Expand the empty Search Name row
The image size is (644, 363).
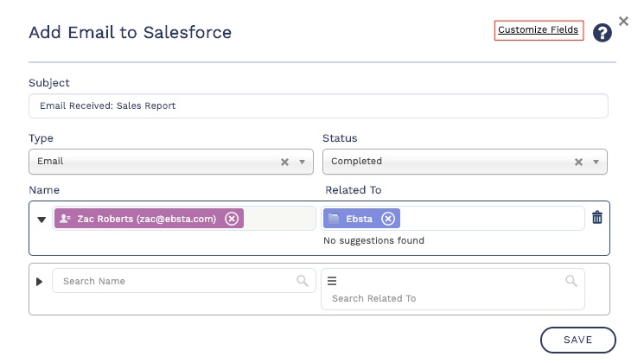pos(39,282)
